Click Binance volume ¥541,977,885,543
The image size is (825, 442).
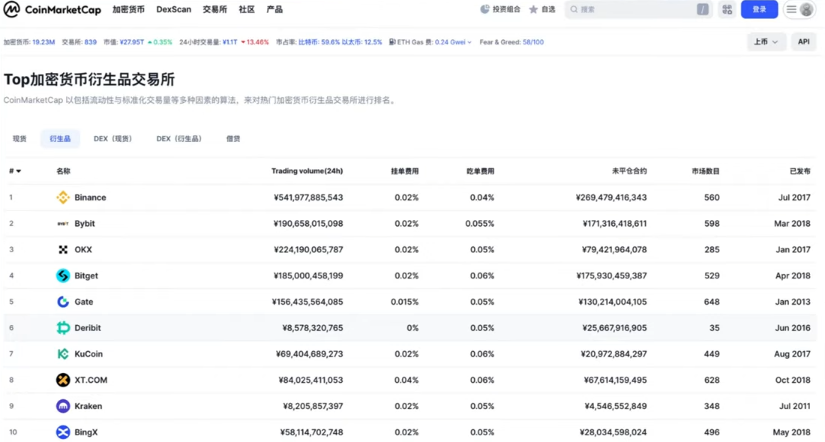pos(308,197)
